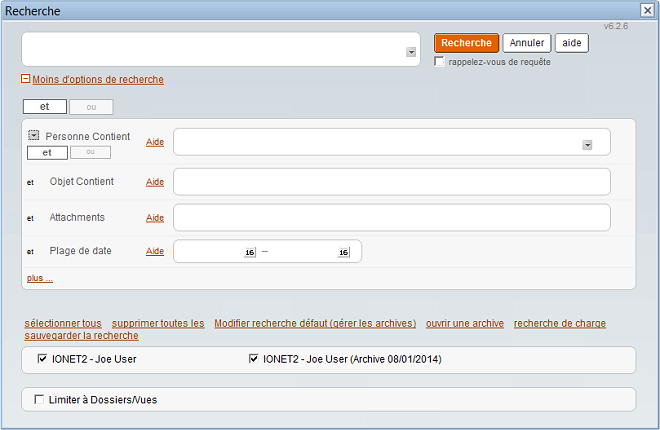Click the Annuler button
660x430 pixels.
527,43
